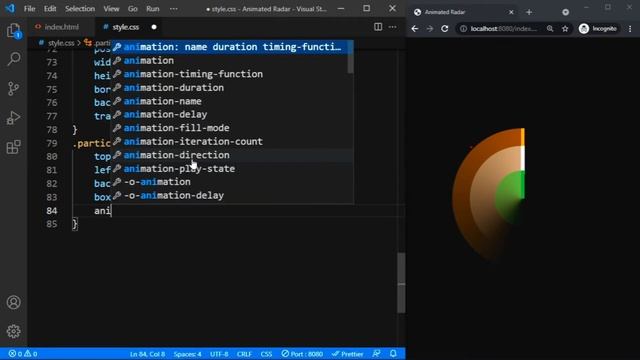Click Ln 84, Col 8 in status bar
The image size is (640, 360).
click(x=147, y=354)
